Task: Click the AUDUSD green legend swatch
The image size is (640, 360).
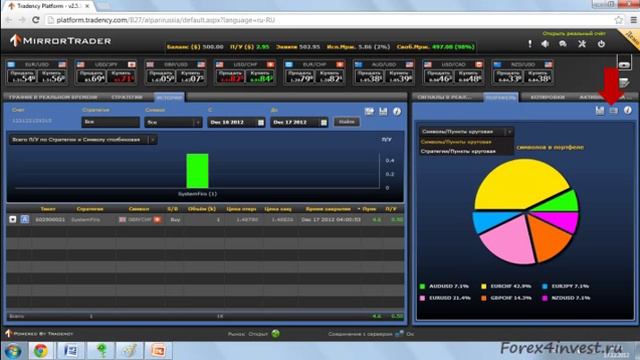Action: pos(422,286)
